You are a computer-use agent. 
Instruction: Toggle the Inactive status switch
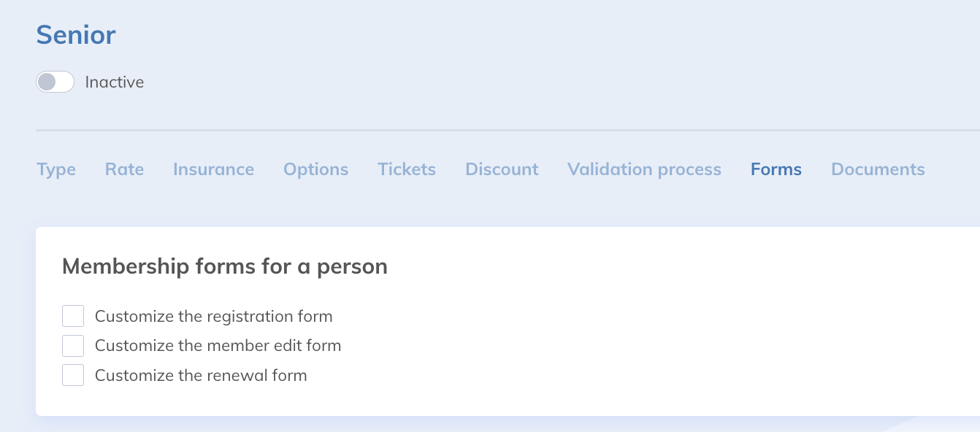55,82
